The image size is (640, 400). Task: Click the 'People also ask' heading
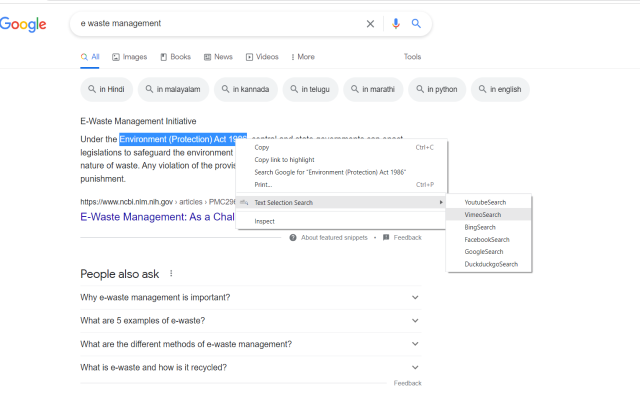tap(120, 274)
